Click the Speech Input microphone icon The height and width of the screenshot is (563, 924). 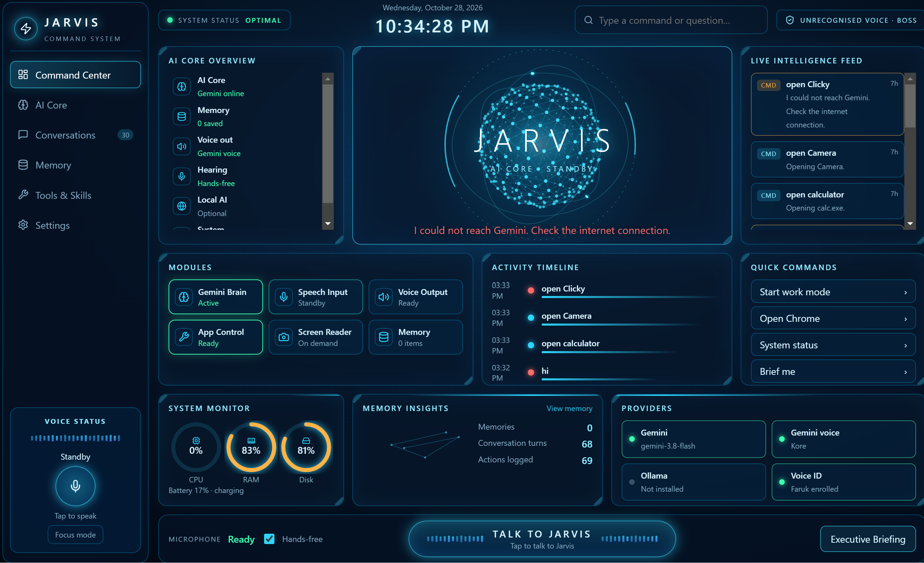[x=284, y=297]
